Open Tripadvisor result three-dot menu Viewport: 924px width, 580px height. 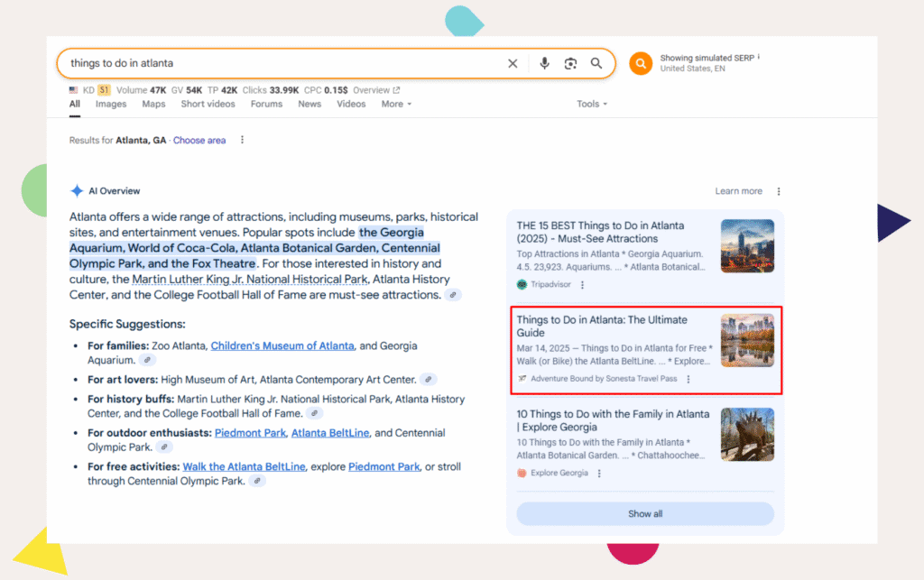[x=582, y=285]
